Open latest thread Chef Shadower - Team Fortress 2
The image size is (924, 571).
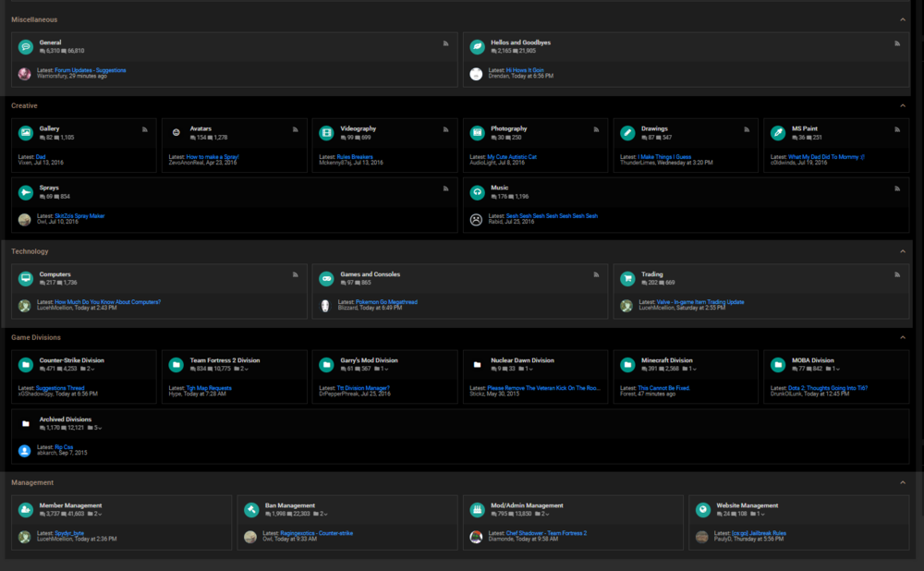546,533
